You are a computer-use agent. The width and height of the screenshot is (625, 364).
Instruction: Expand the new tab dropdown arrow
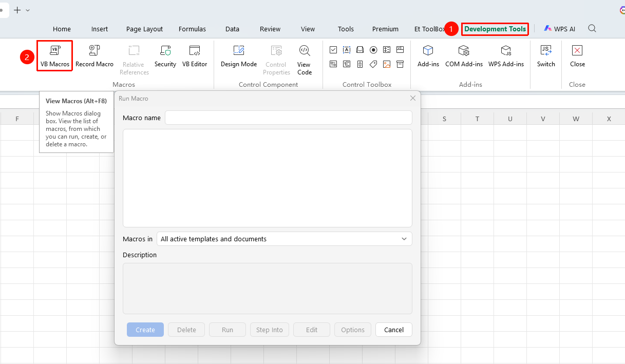(x=28, y=10)
